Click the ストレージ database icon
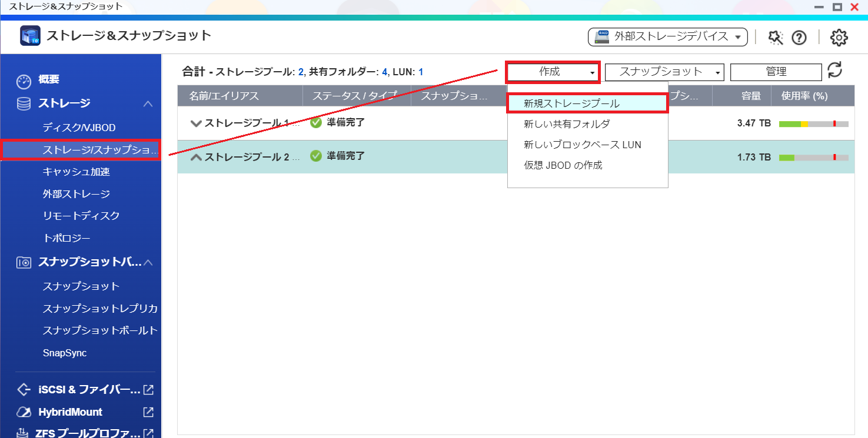The width and height of the screenshot is (868, 438). (x=24, y=104)
